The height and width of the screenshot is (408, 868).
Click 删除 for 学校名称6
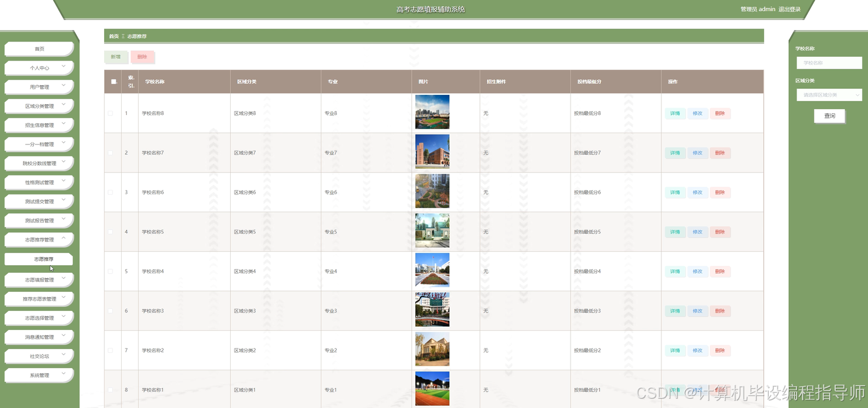(x=720, y=193)
